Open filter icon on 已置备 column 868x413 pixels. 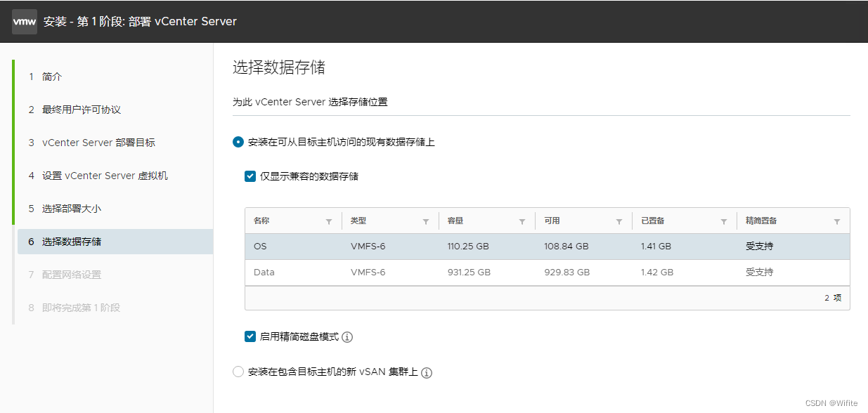[x=724, y=221]
